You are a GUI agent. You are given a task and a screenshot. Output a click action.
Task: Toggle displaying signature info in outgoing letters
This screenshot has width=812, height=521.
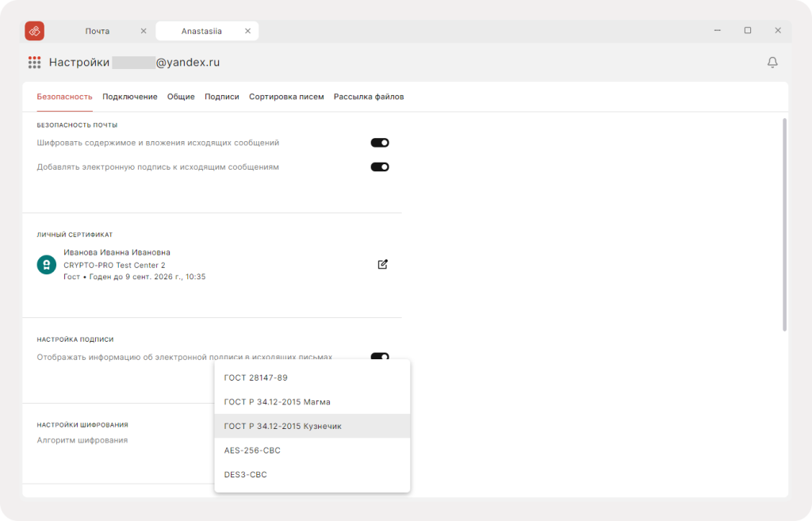click(380, 356)
